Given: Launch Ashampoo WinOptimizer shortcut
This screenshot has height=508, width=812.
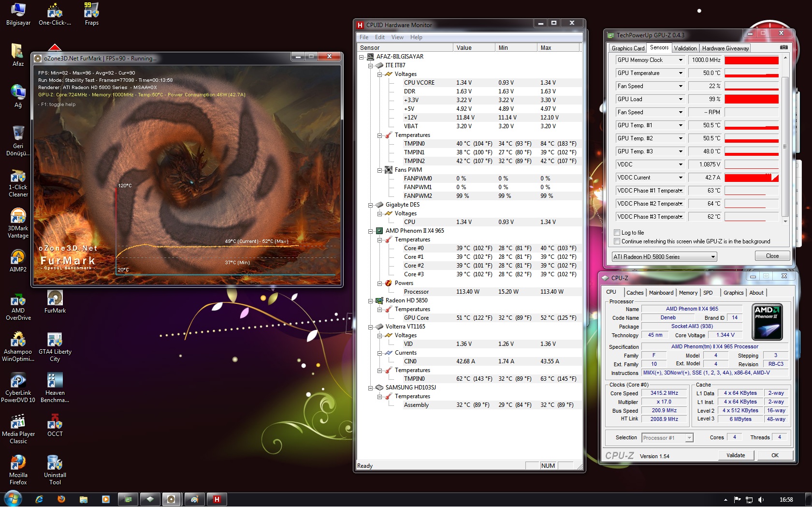Looking at the screenshot, I should tap(18, 347).
